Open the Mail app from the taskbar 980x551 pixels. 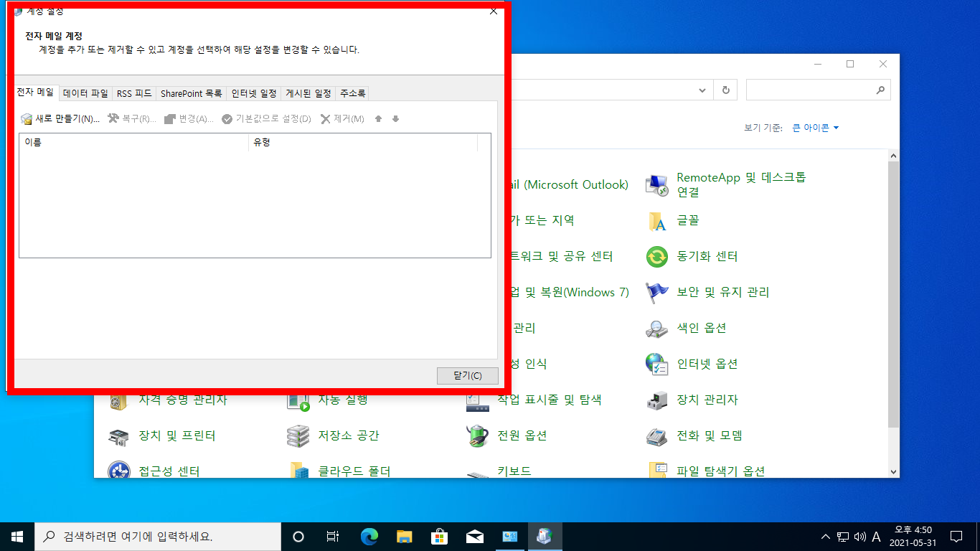tap(474, 537)
